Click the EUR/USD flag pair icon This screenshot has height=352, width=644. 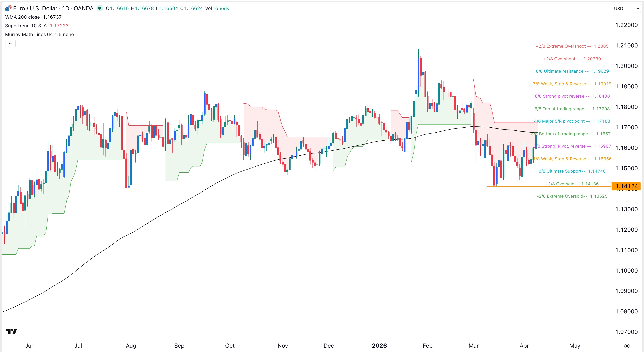coord(8,8)
